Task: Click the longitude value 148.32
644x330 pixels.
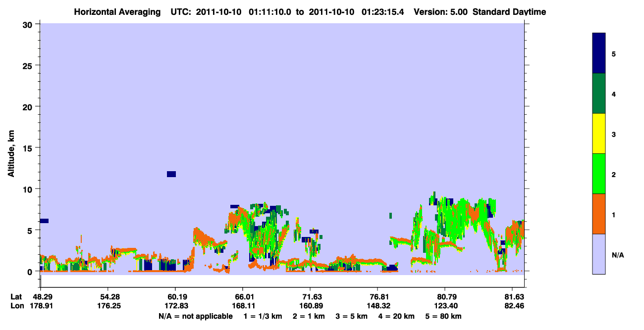Action: pos(378,306)
